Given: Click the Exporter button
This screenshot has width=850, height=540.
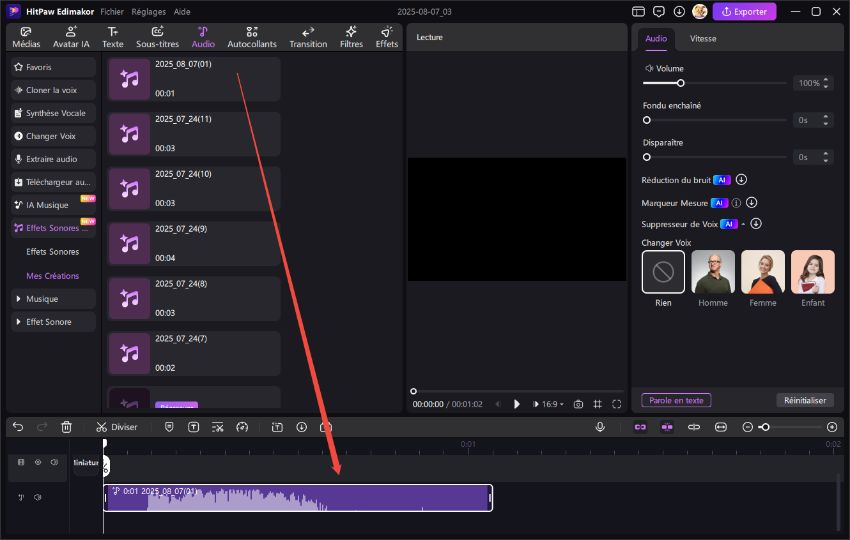Looking at the screenshot, I should pyautogui.click(x=744, y=11).
